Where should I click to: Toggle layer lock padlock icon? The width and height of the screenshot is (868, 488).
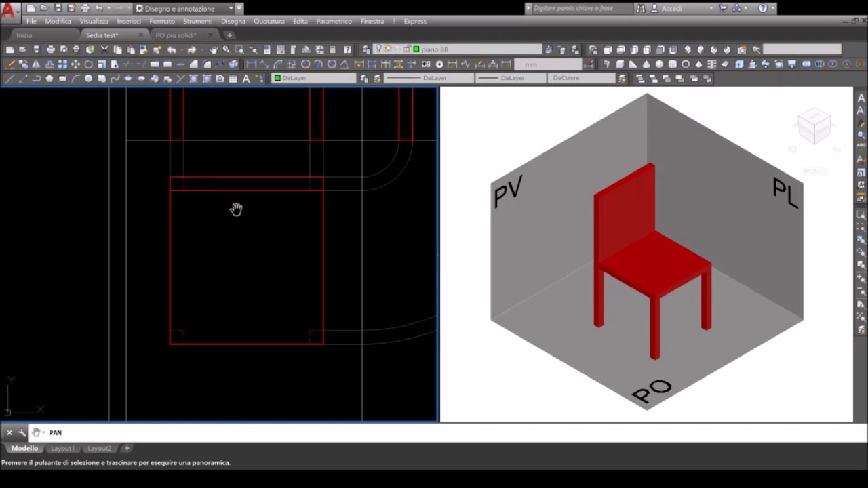pos(407,49)
